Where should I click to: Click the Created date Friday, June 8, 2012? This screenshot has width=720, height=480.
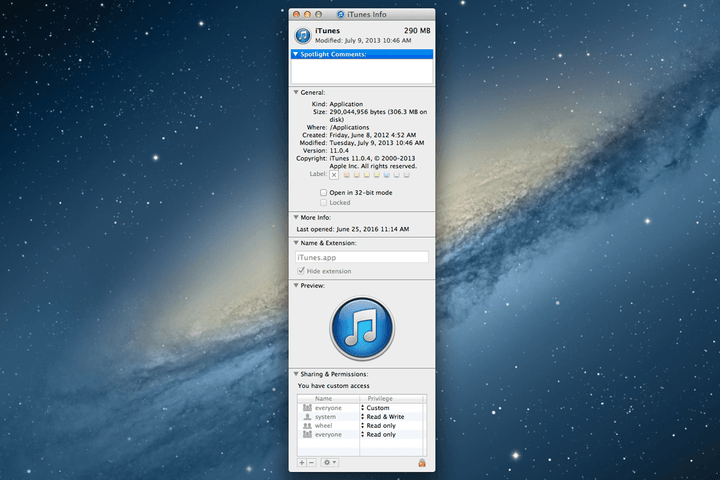coord(372,135)
